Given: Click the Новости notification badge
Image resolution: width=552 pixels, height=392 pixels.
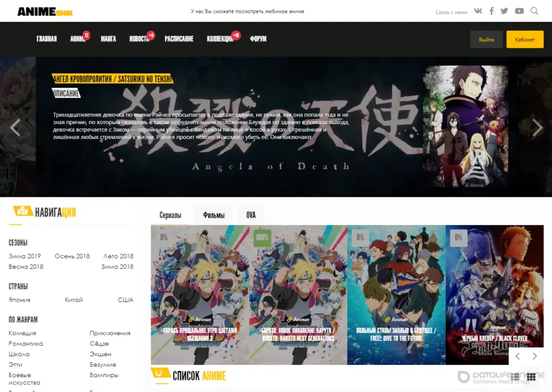Looking at the screenshot, I should (151, 35).
